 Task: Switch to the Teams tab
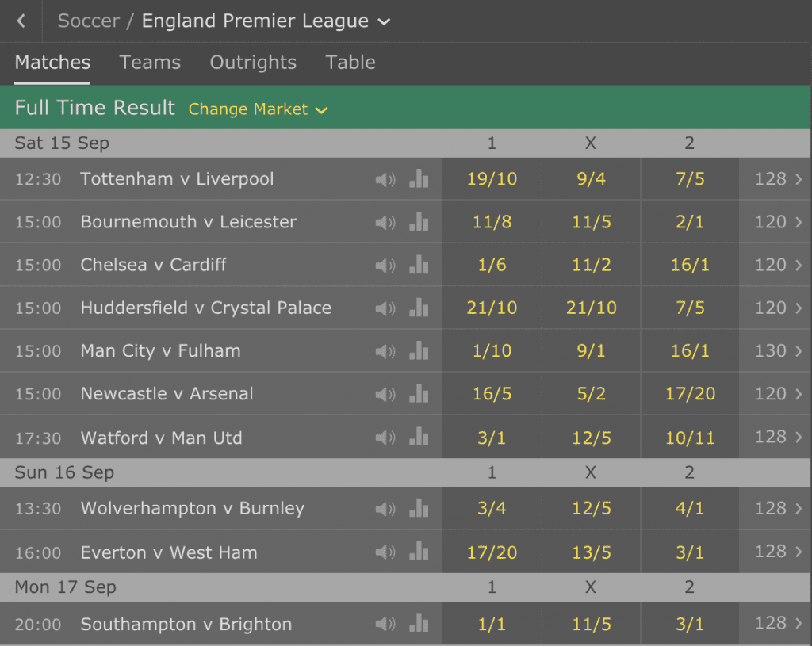tap(150, 62)
